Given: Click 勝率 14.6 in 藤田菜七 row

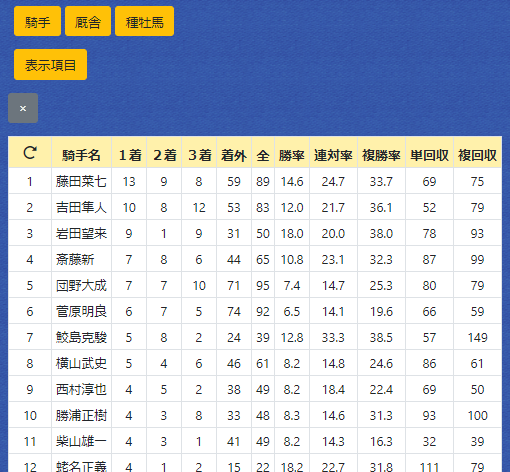Looking at the screenshot, I should pyautogui.click(x=292, y=182).
